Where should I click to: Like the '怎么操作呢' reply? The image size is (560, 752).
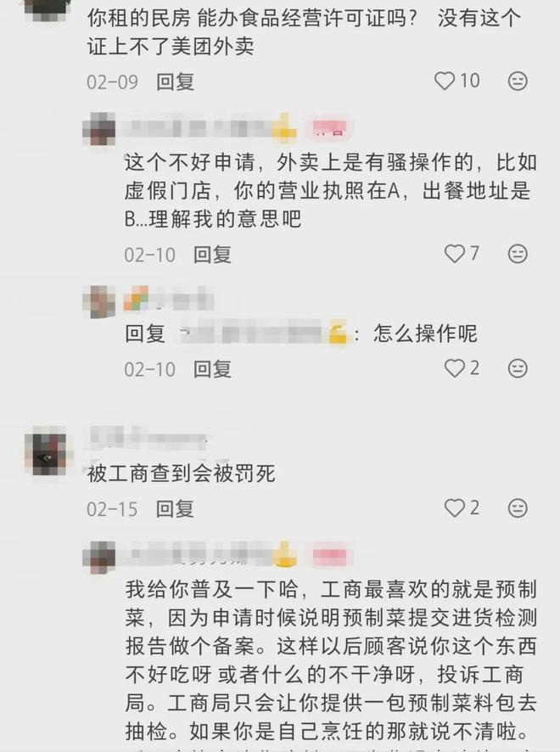(x=454, y=368)
